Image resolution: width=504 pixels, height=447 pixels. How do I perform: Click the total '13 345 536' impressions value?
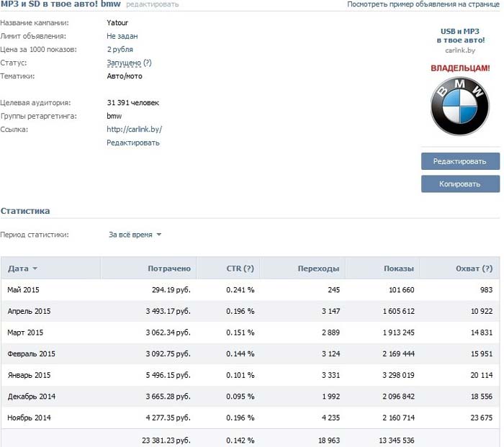(x=396, y=441)
